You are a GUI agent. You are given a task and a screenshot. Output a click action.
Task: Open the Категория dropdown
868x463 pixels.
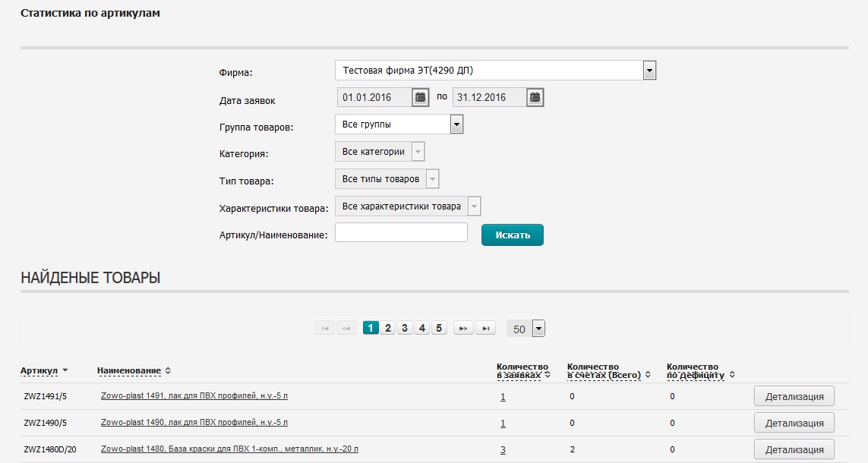click(x=418, y=152)
